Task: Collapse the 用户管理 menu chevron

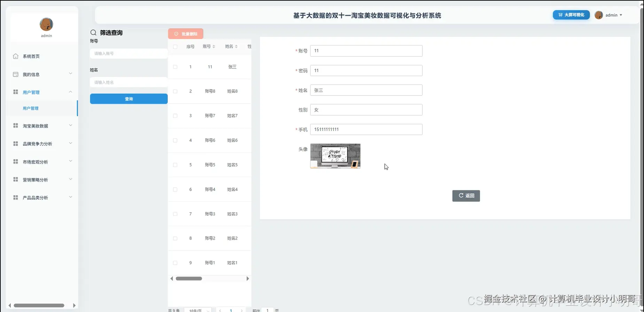Action: [71, 92]
